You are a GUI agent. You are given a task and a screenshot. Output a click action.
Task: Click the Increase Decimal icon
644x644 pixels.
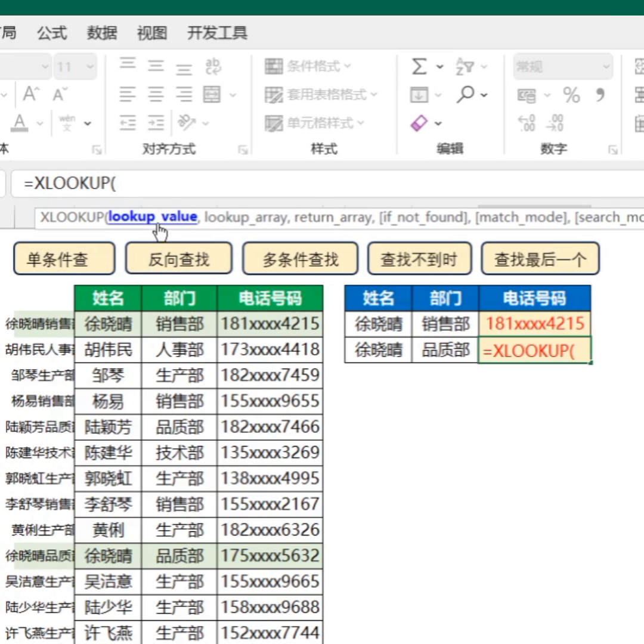pos(527,123)
